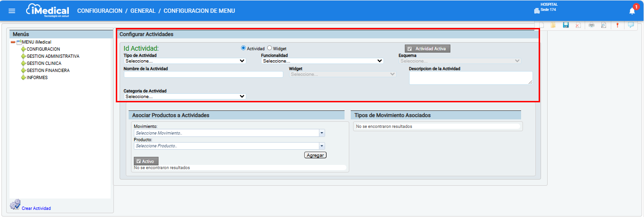
Task: Select the Actividad radio button
Action: click(x=243, y=48)
